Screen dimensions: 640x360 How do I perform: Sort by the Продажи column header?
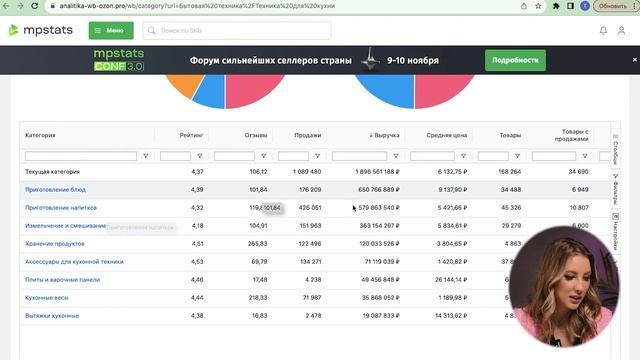coord(308,135)
